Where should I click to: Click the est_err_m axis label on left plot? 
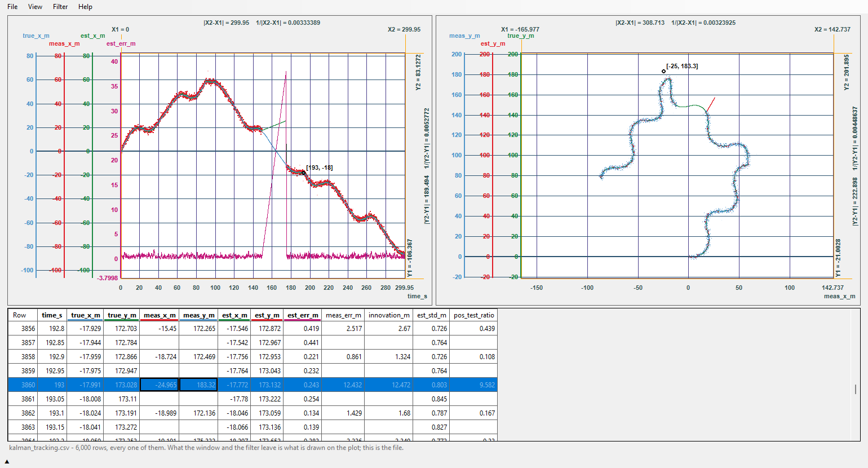point(121,43)
